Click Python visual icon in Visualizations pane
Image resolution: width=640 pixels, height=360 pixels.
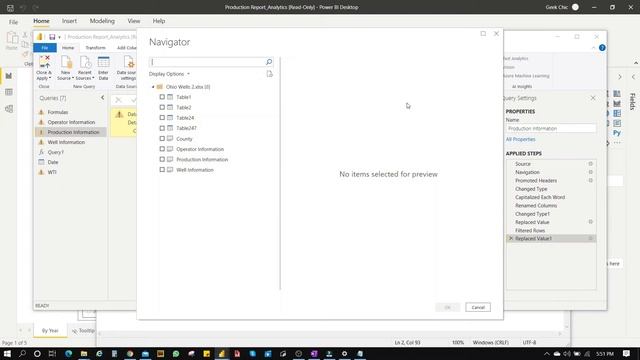click(x=617, y=133)
